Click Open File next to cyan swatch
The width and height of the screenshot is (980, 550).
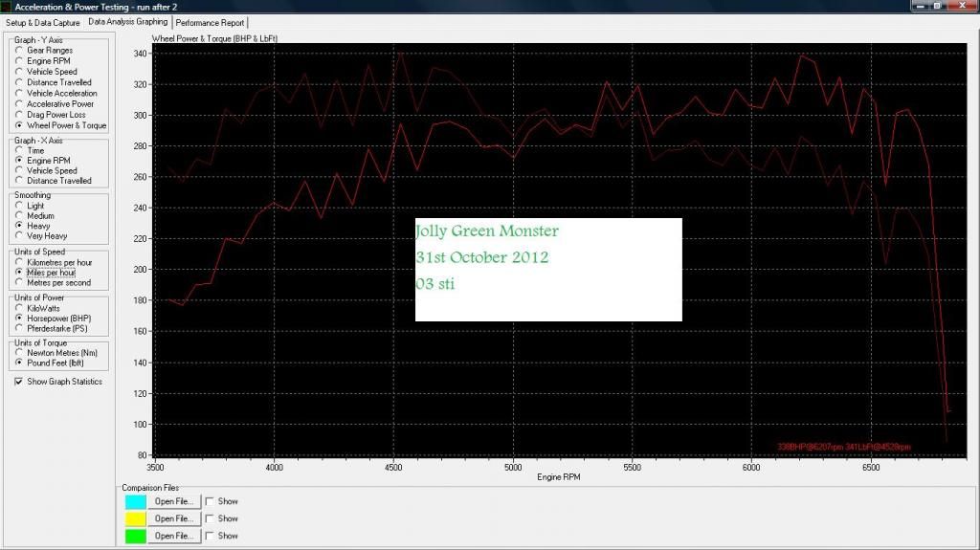click(174, 501)
